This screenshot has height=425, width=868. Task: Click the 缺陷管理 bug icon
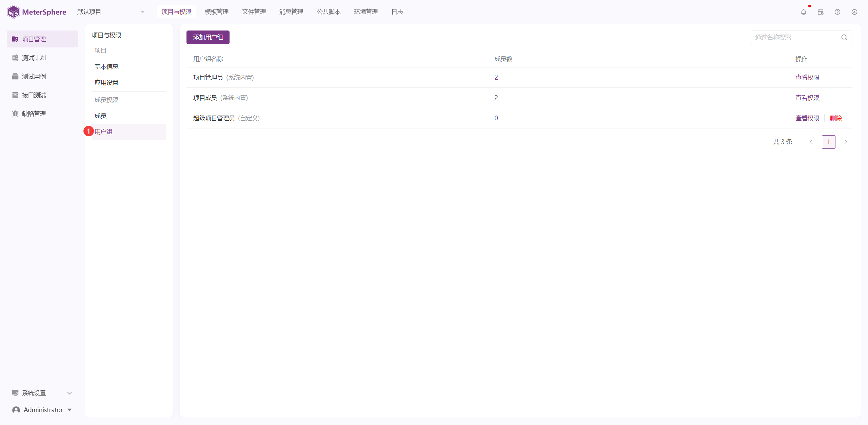[15, 114]
